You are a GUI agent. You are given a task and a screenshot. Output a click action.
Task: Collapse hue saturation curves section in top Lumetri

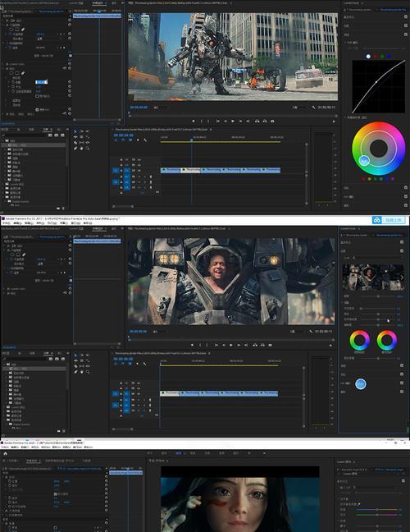345,117
